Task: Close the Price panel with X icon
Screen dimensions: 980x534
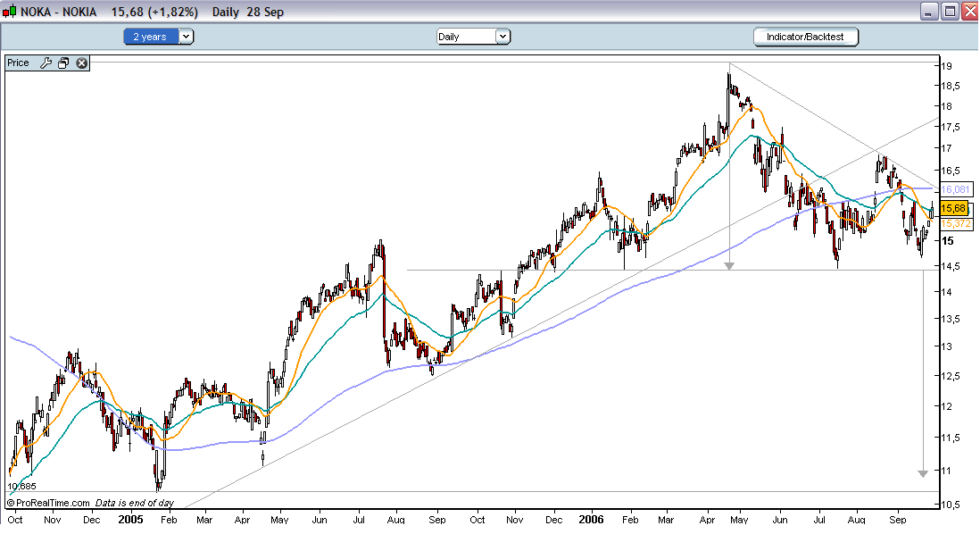Action: [x=82, y=63]
